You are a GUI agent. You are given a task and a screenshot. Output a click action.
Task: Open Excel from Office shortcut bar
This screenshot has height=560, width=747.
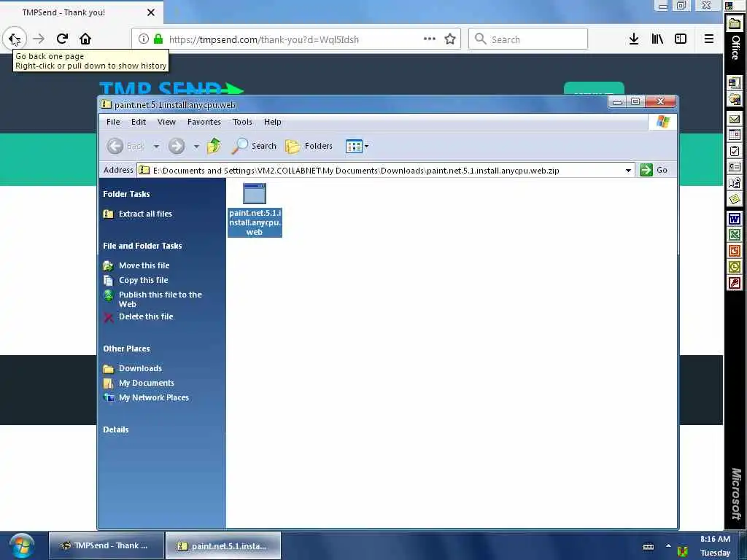[x=734, y=235]
